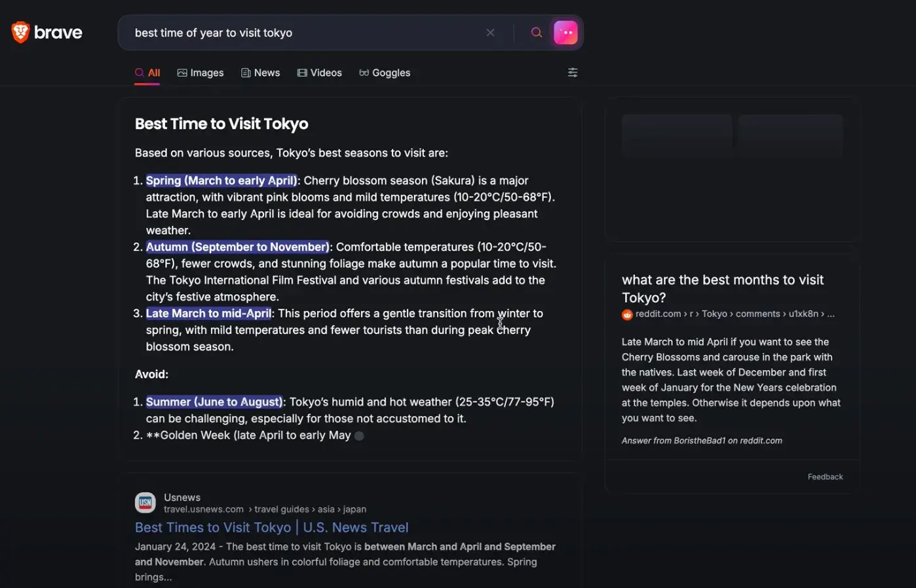The height and width of the screenshot is (588, 916).
Task: Open Best Times to Visit Tokyo link
Action: coord(271,527)
